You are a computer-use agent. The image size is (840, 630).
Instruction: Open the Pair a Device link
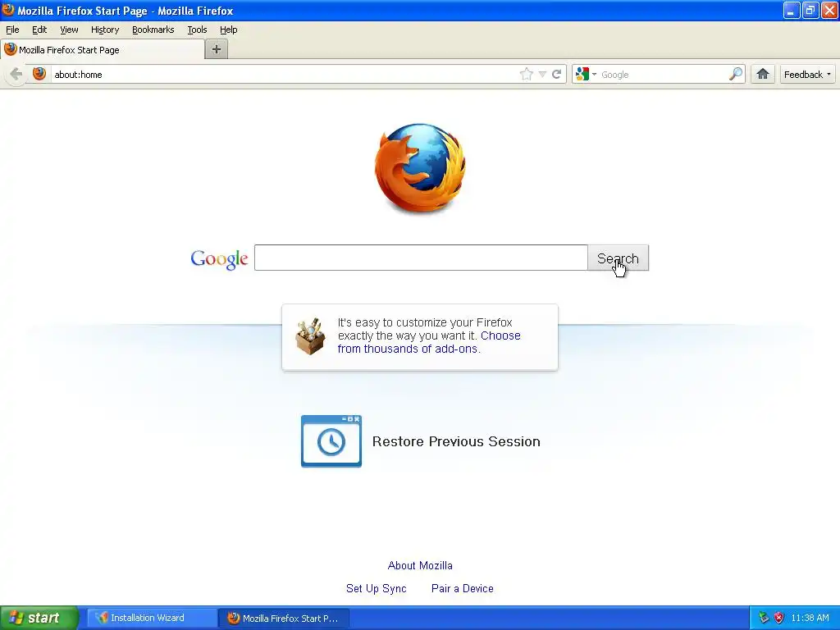[x=463, y=588]
